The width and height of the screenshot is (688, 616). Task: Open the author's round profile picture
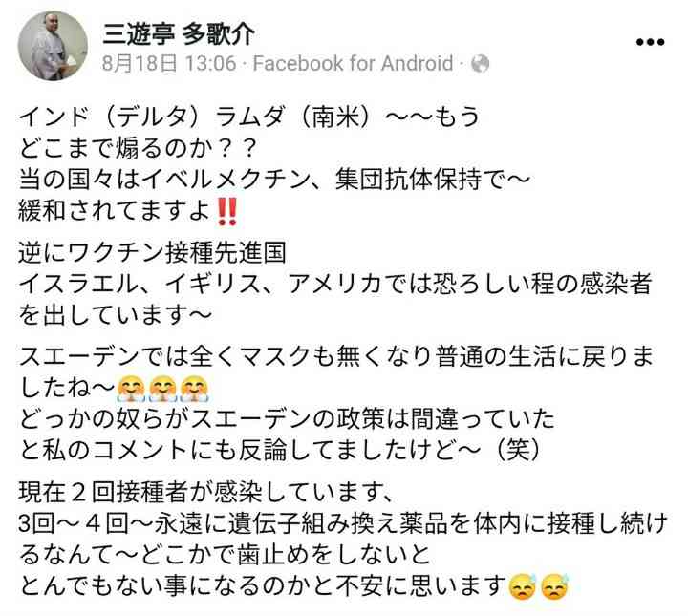click(53, 46)
